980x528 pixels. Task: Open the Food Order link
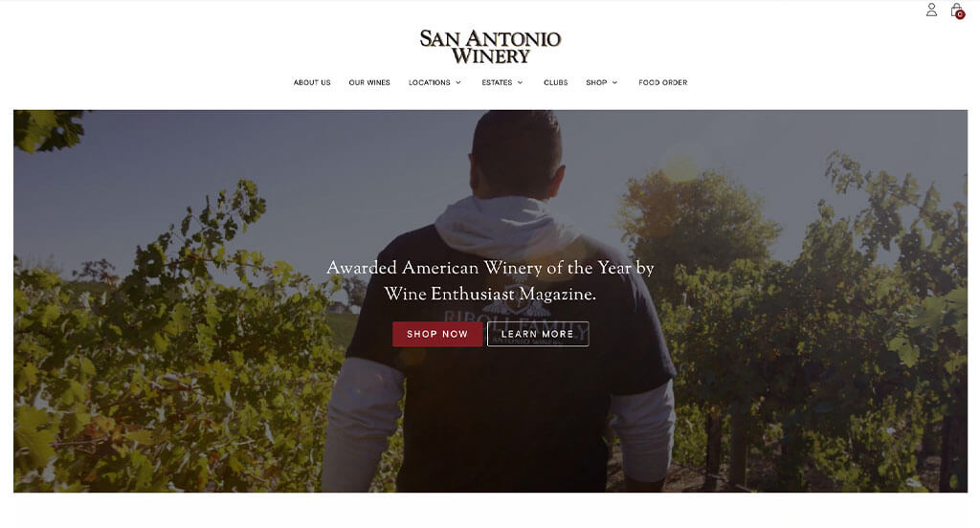pyautogui.click(x=662, y=82)
